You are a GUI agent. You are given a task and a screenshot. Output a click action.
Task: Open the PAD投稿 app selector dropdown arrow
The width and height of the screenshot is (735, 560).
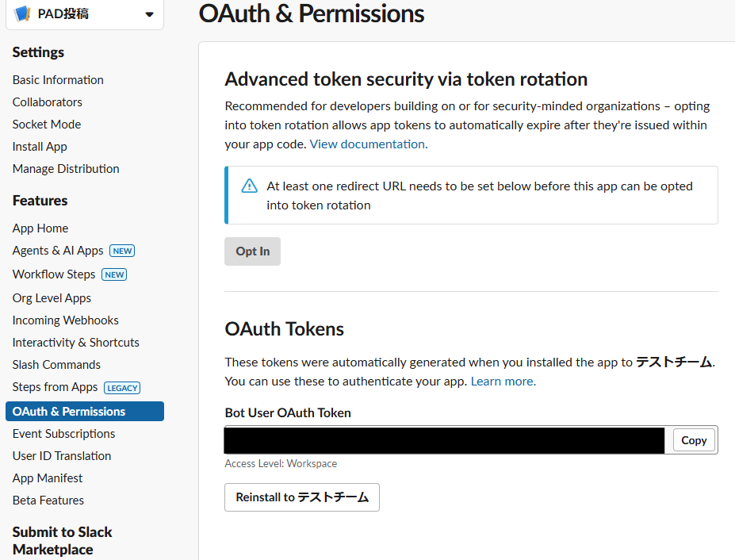click(150, 14)
